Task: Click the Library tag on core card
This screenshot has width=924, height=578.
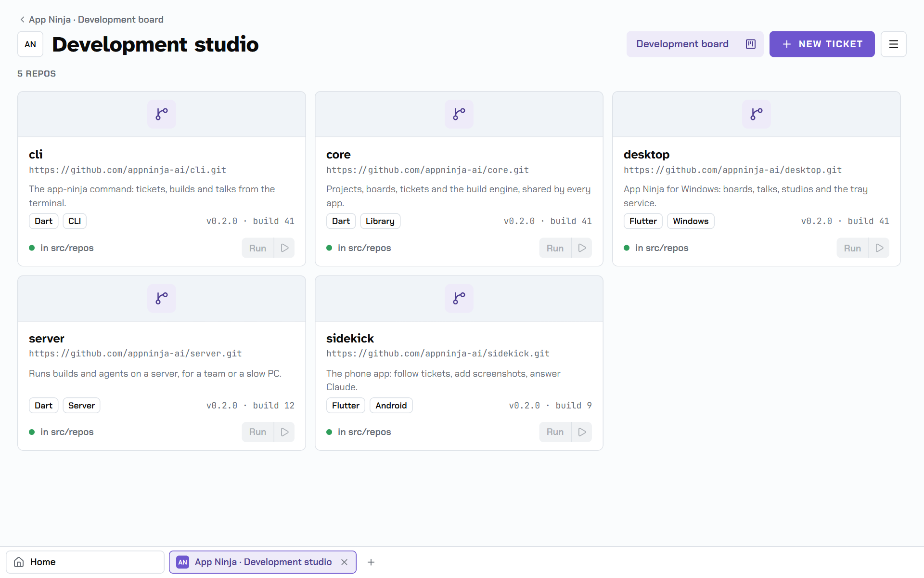Action: coord(380,221)
